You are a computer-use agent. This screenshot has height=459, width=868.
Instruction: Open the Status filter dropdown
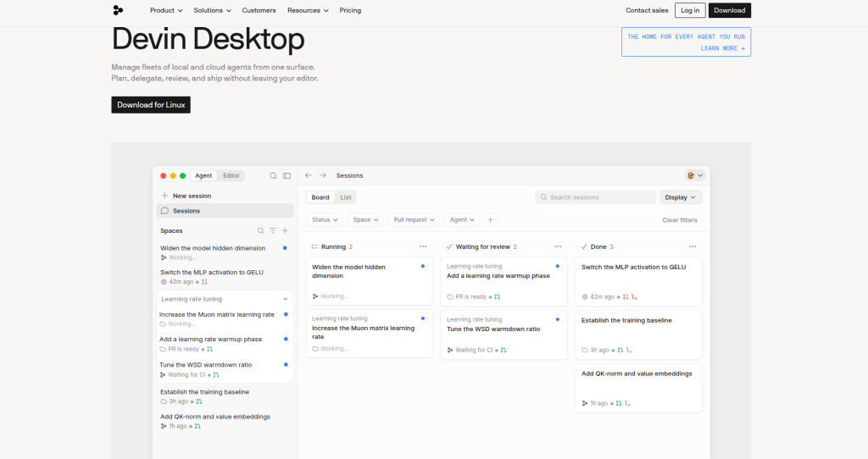pyautogui.click(x=325, y=220)
